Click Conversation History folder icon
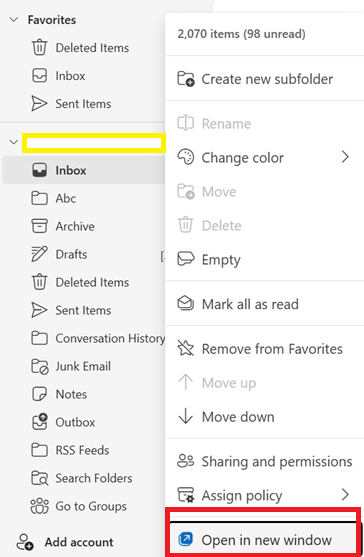Viewport: 364px width, 557px height. tap(39, 338)
